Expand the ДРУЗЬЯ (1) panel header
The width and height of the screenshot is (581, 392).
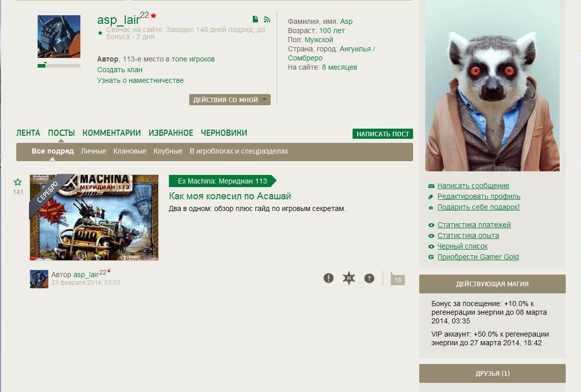492,373
